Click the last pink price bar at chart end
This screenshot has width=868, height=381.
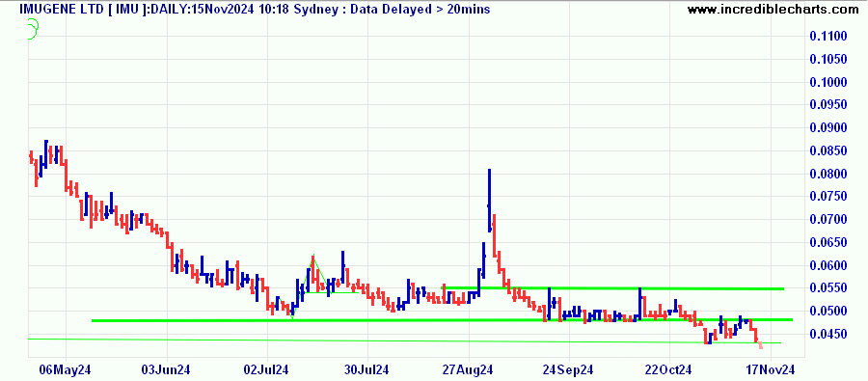point(761,345)
